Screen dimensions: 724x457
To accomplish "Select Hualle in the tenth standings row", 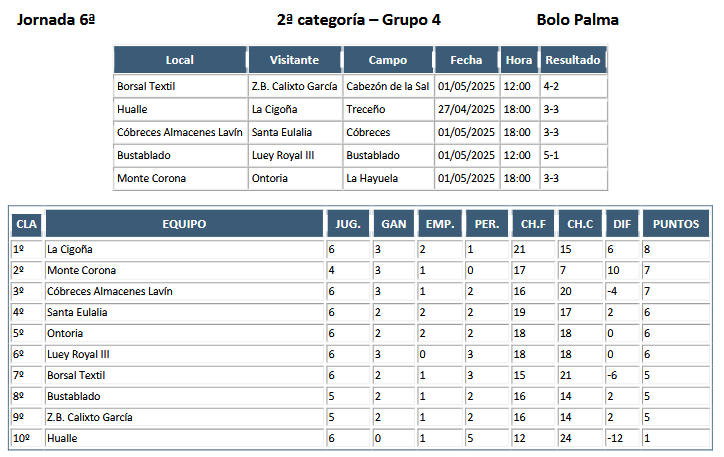I will 62,438.
